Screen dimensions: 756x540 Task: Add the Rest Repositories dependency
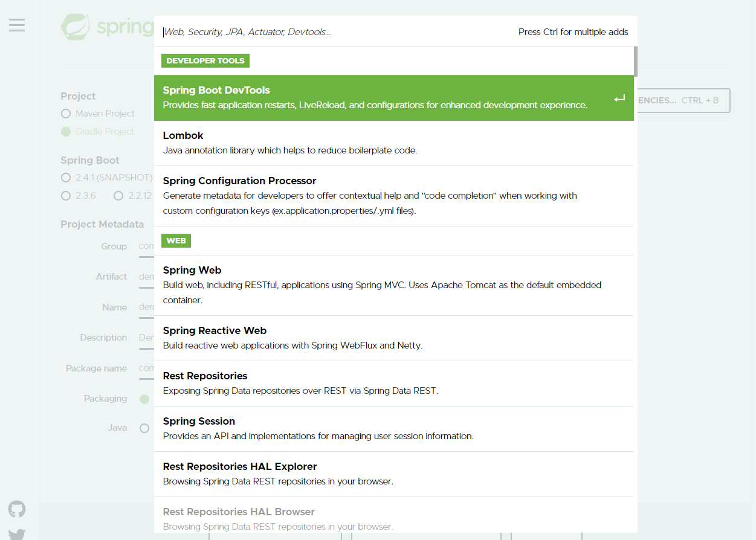click(x=394, y=384)
